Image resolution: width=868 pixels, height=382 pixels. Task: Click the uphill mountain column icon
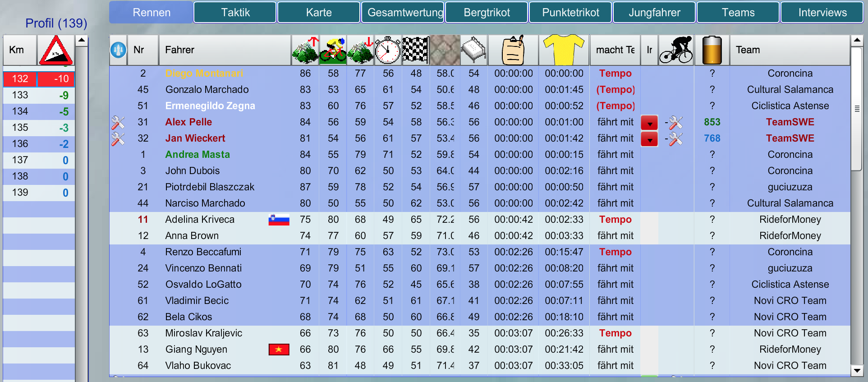point(305,50)
